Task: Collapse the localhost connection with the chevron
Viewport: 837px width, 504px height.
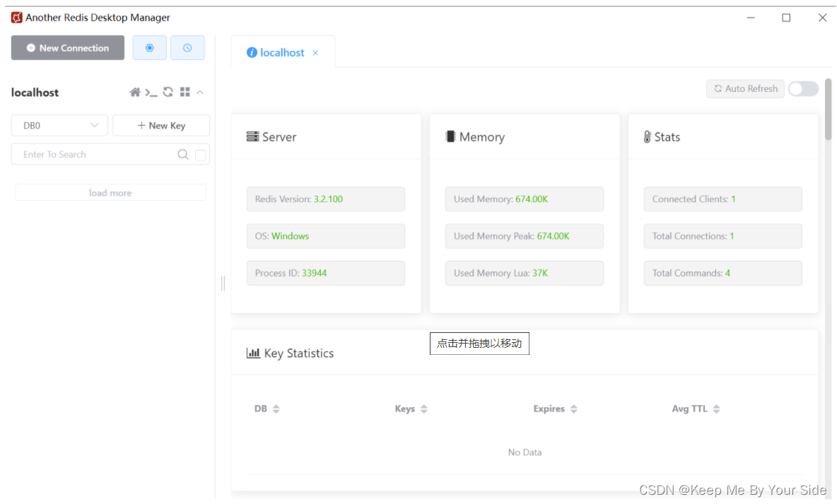Action: click(x=199, y=92)
